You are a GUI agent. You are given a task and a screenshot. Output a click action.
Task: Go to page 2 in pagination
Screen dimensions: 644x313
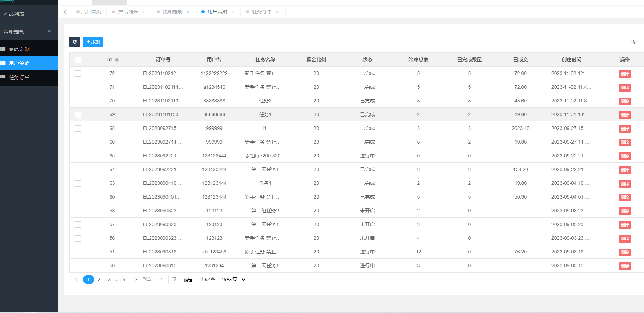(x=99, y=280)
